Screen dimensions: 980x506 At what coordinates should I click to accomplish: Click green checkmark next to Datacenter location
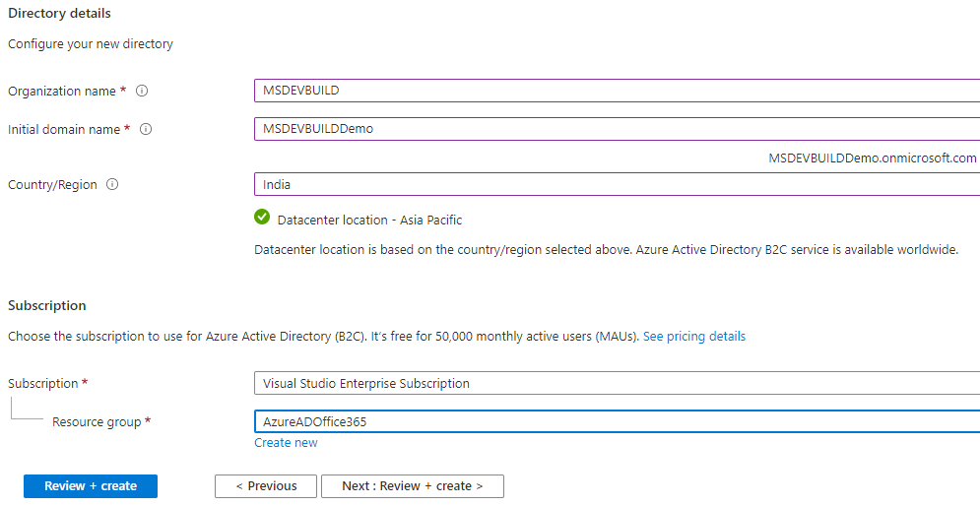[x=262, y=218]
